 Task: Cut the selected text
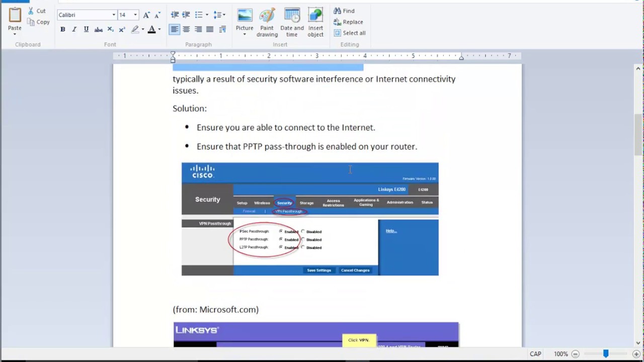pos(37,11)
